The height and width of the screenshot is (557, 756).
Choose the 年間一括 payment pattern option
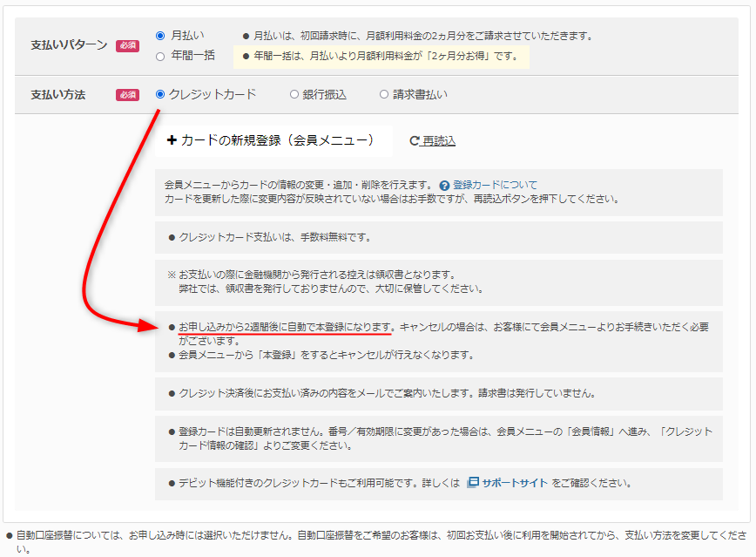(x=160, y=57)
